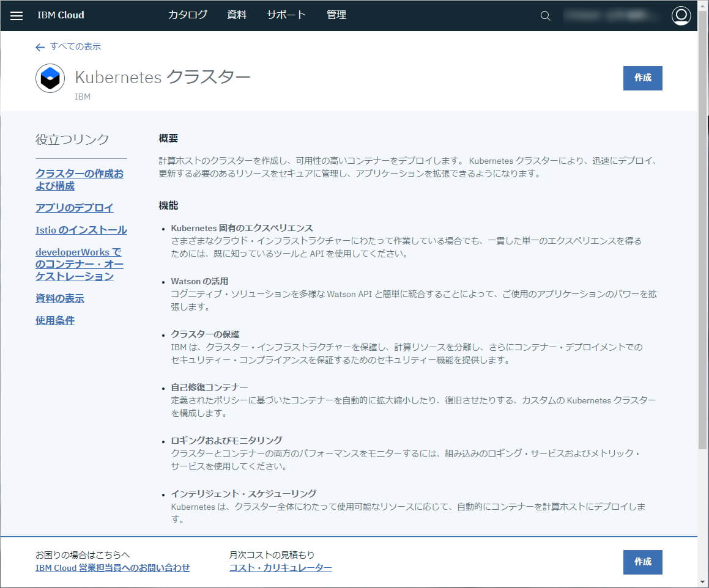The image size is (709, 588).
Task: Open the 資料 menu item
Action: [237, 15]
